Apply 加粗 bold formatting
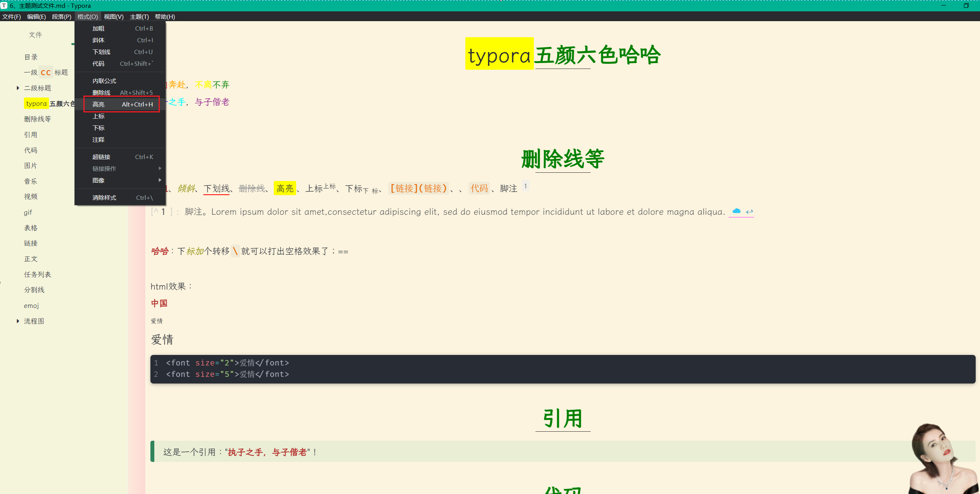 [121, 29]
